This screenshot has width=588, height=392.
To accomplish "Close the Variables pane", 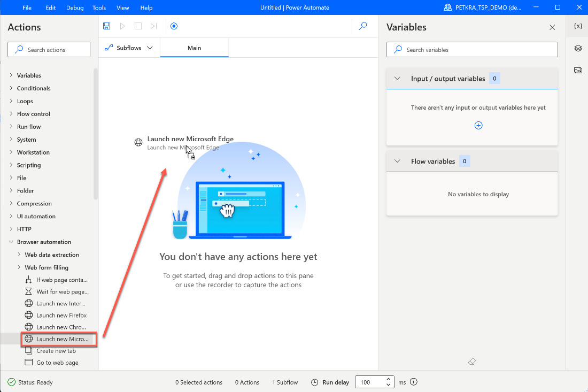I will tap(552, 27).
